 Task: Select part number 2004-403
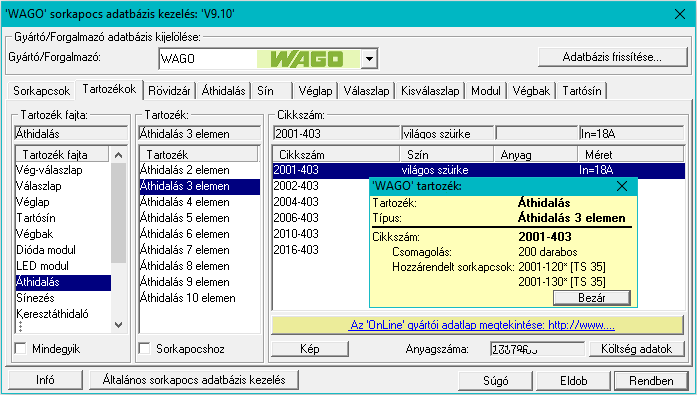click(x=296, y=202)
